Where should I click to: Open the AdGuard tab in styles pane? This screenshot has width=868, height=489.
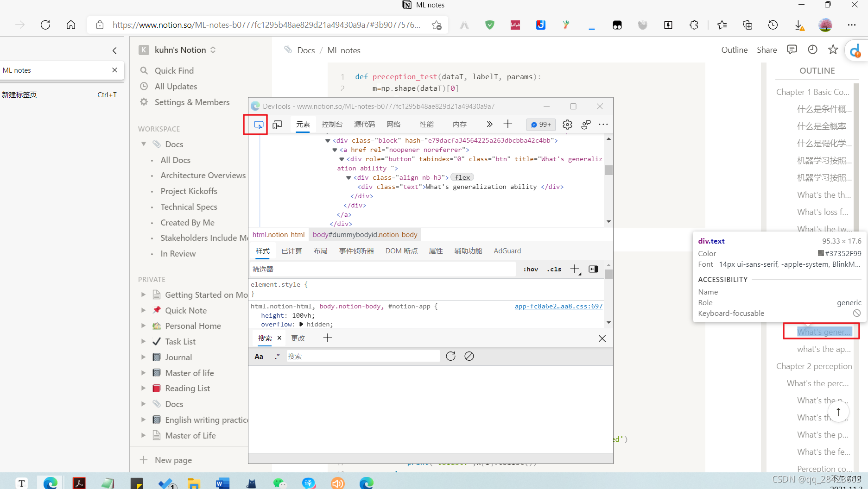(507, 251)
